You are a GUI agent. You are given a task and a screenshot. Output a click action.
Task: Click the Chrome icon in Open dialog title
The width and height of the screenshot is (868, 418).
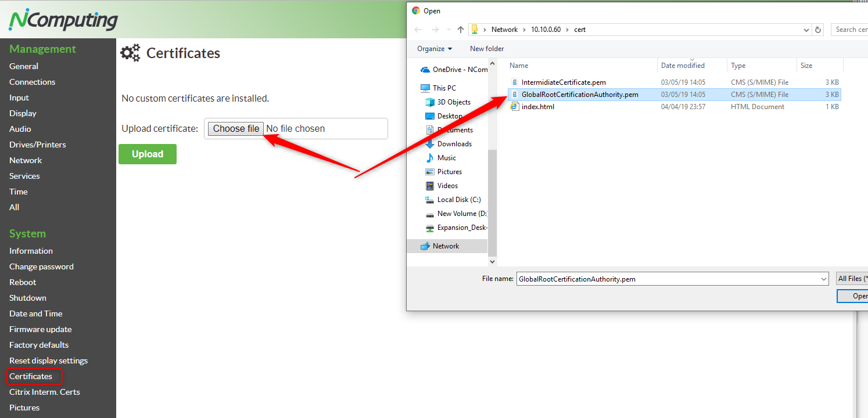(x=415, y=10)
